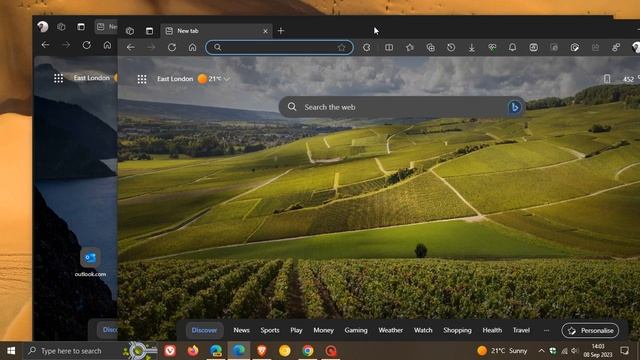Viewport: 640px width, 360px height.
Task: Open Downloads in front Edge toolbar
Action: pos(471,48)
